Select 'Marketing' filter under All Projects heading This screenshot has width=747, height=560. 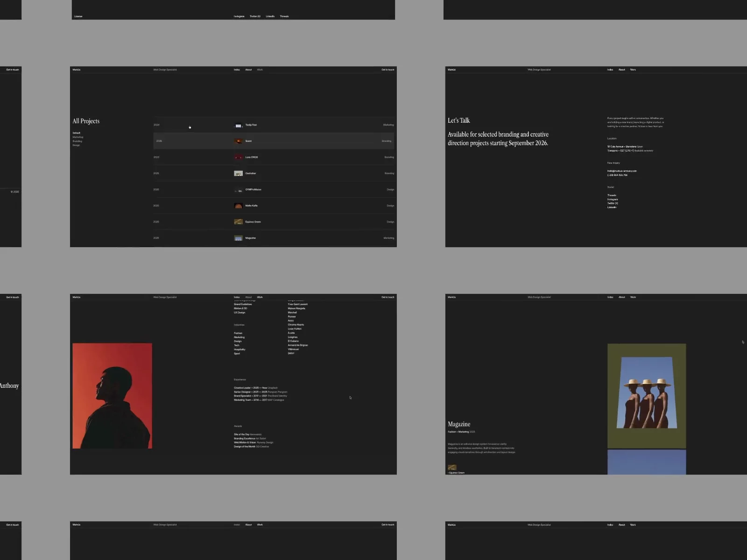[78, 137]
